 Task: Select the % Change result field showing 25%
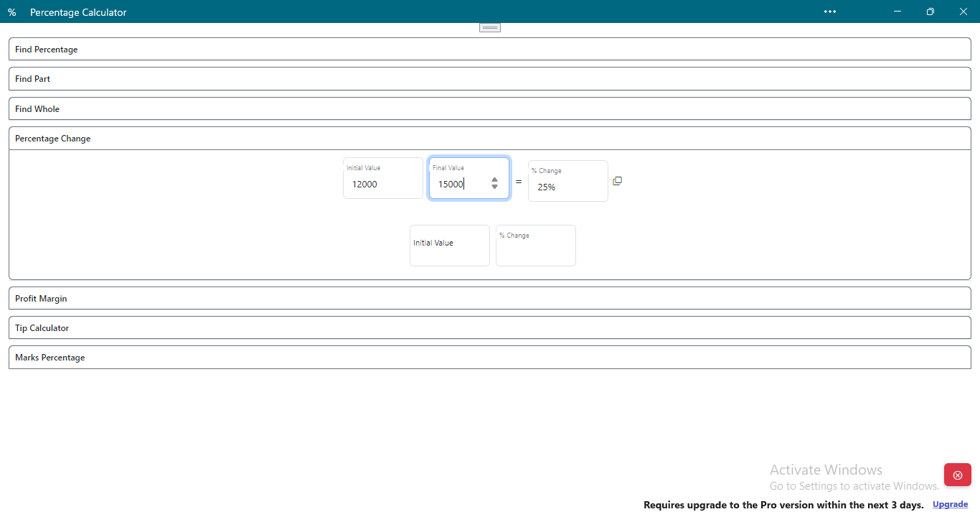pos(568,181)
